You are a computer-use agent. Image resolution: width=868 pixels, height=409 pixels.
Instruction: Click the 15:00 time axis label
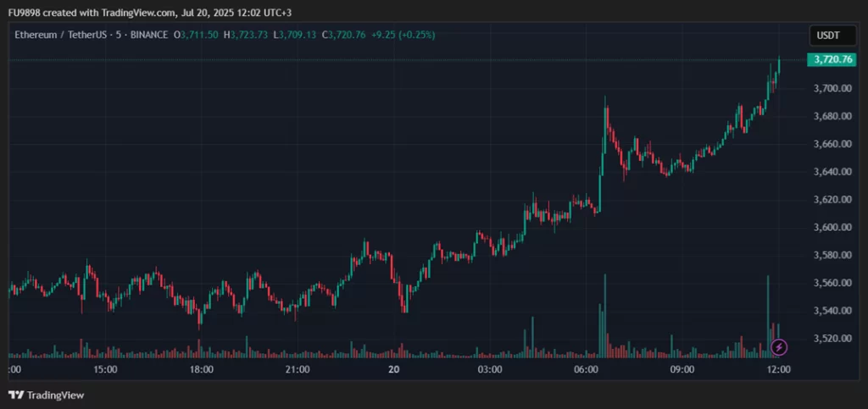pyautogui.click(x=105, y=368)
